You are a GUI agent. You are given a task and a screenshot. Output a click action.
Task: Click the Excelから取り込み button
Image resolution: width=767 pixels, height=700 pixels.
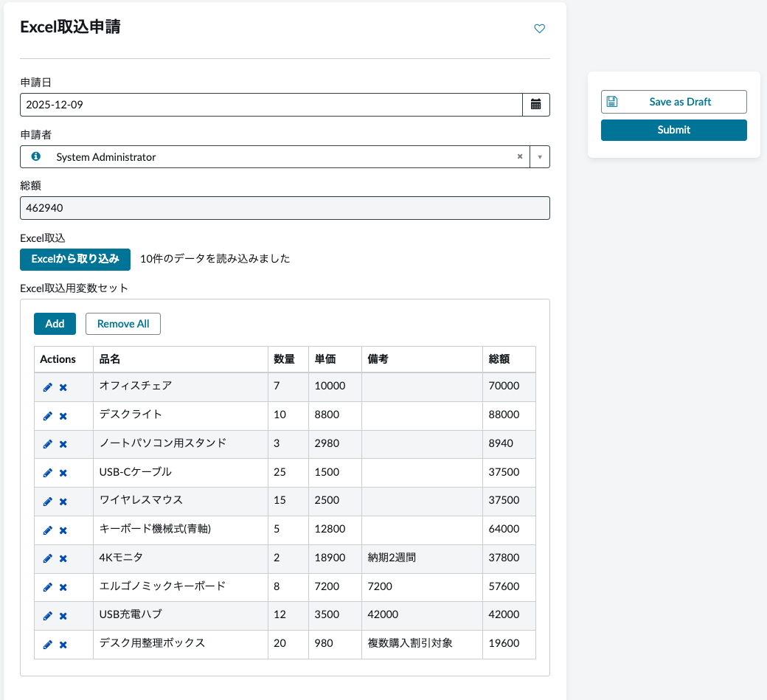point(74,260)
